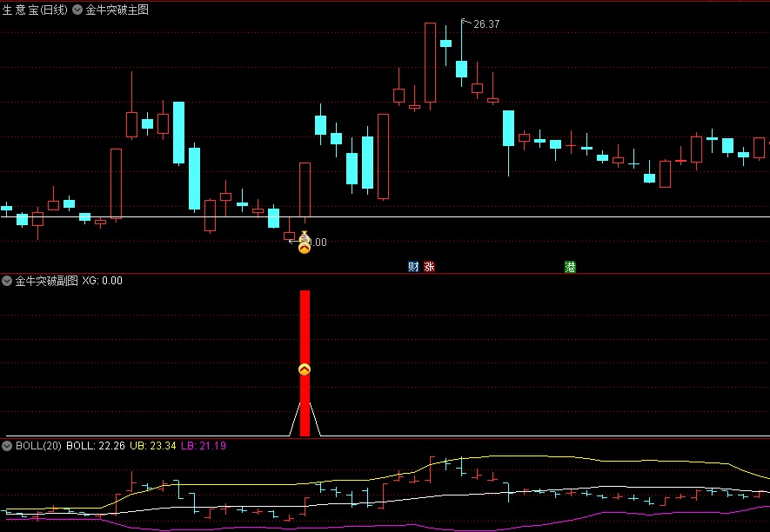
Task: Select the tall red signal bar in sub-chart
Action: [x=305, y=363]
